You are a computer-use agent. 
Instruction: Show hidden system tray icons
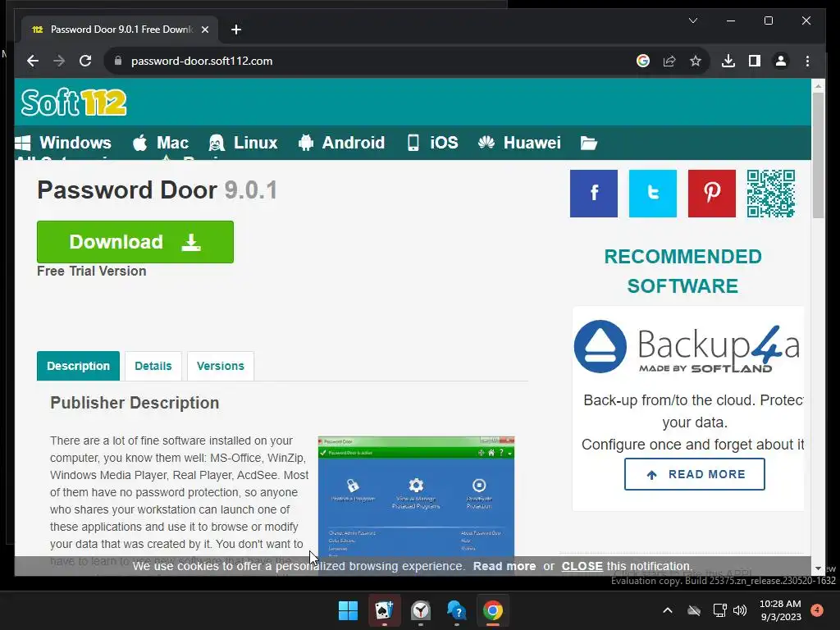tap(668, 610)
